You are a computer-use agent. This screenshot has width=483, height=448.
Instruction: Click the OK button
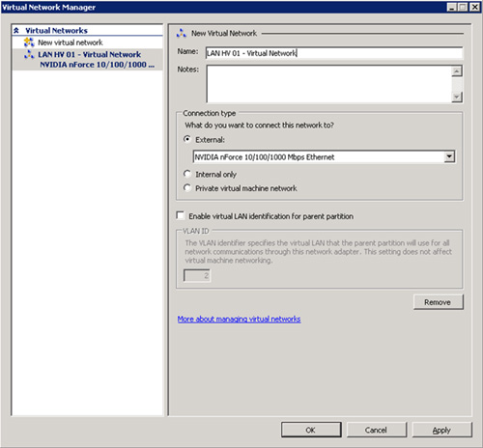(311, 430)
